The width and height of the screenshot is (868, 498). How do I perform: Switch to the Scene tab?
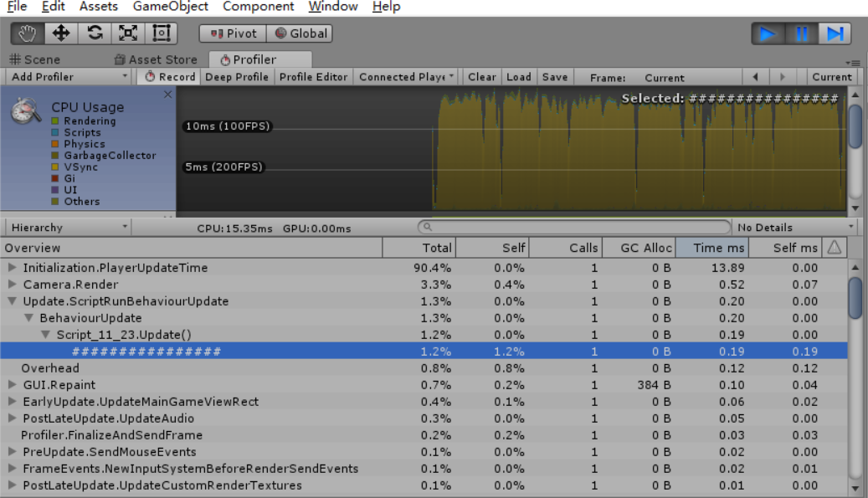[35, 59]
